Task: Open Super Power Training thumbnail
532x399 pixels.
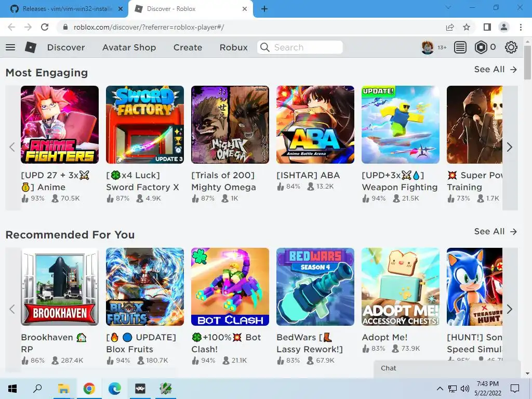Action: click(475, 125)
